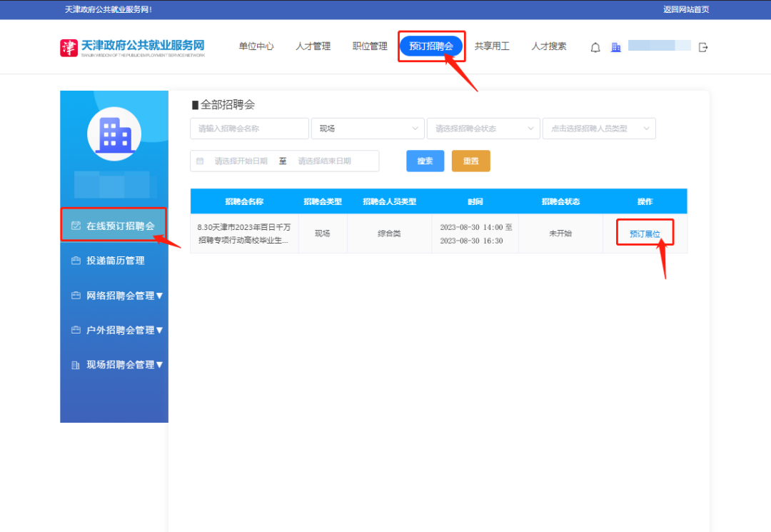Open 投递简历管理 in the sidebar

(x=114, y=261)
